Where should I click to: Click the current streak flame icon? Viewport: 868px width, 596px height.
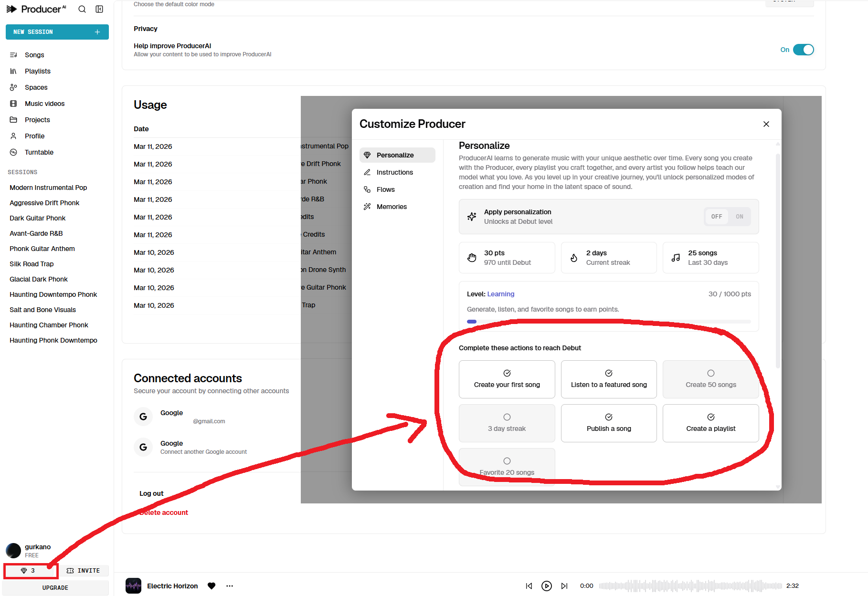click(x=574, y=258)
